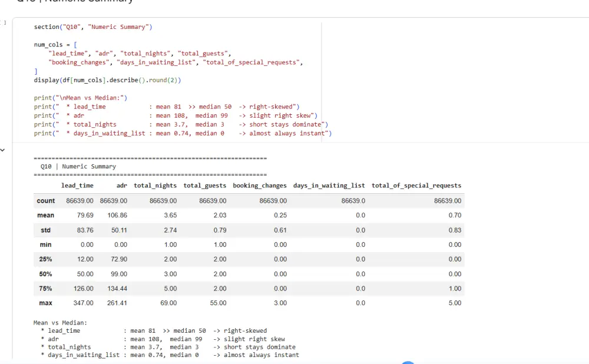Click the mean adr value 106.86
Screen dimensions: 589x364
point(117,215)
